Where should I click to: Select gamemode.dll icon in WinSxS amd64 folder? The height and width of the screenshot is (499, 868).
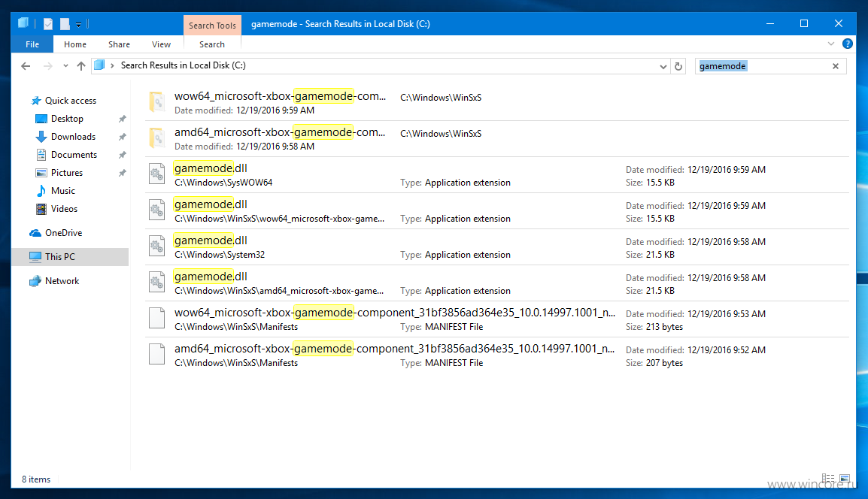[157, 282]
